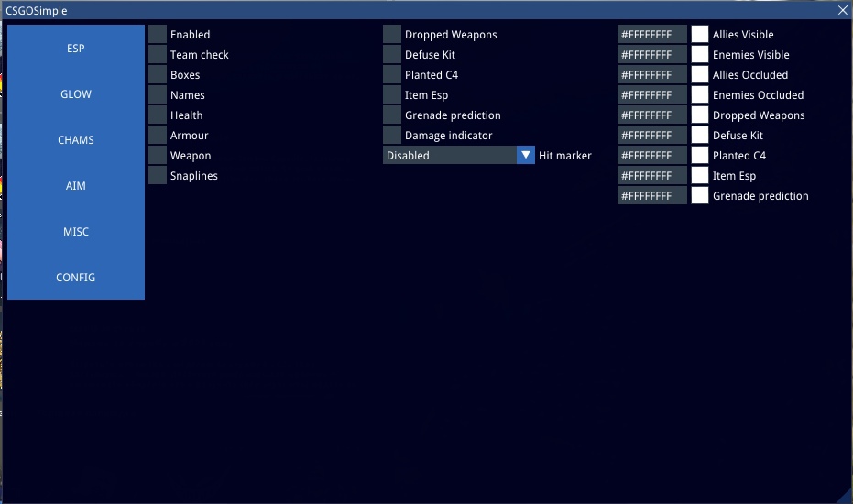Toggle the Boxes checkbox
This screenshot has width=853, height=504.
(x=158, y=74)
